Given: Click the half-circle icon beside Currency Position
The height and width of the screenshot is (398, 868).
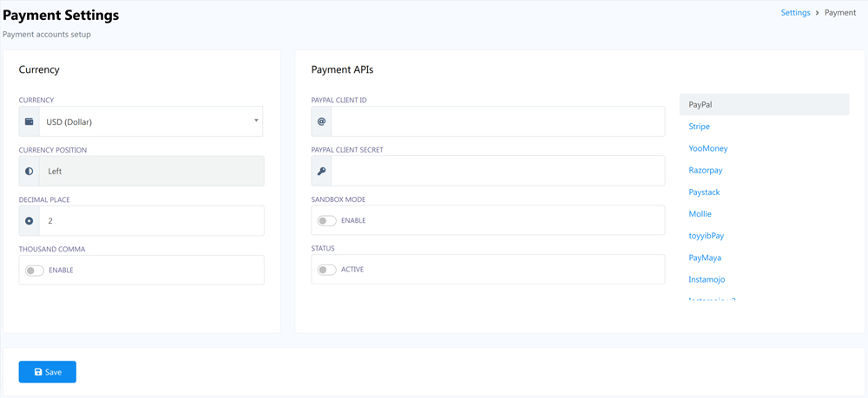Looking at the screenshot, I should pos(30,172).
